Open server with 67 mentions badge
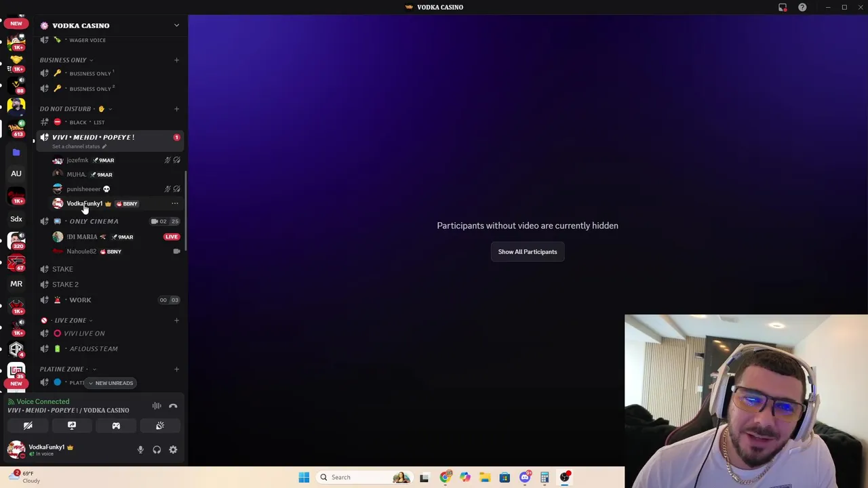868x488 pixels. (16, 262)
